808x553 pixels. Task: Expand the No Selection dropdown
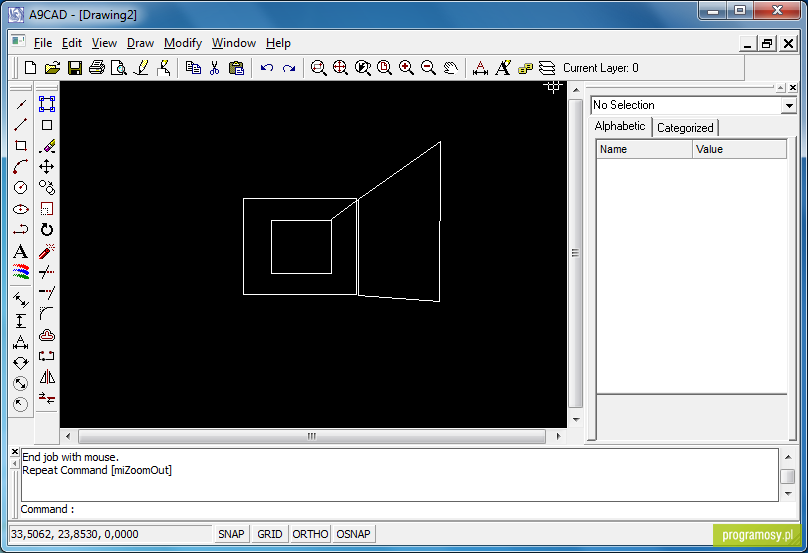coord(789,106)
